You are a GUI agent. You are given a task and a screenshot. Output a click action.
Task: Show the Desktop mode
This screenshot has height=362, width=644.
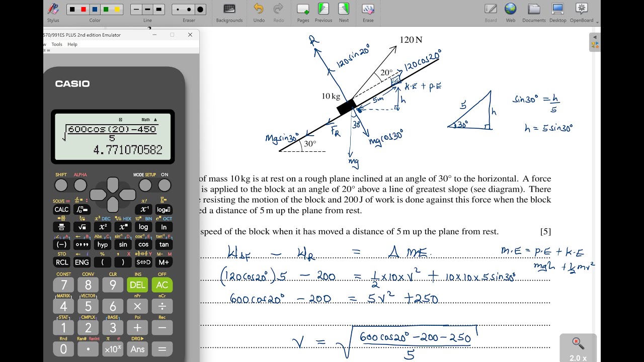point(557,13)
